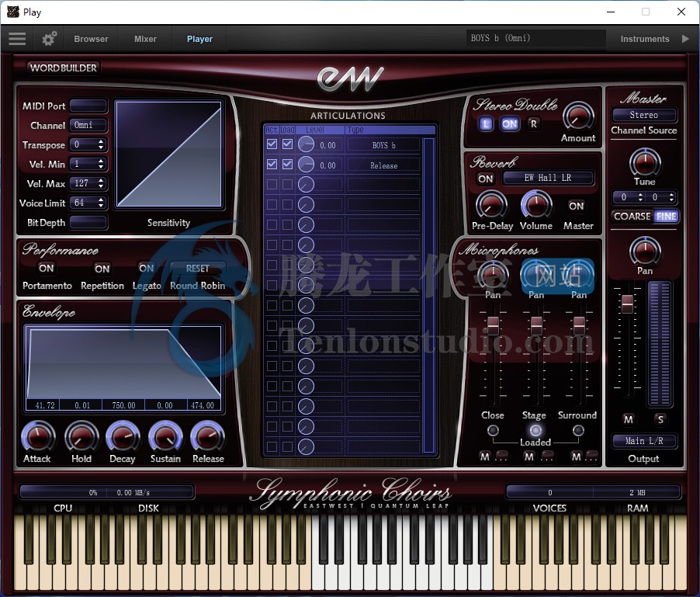Select the Stereo Double L channel
Image resolution: width=700 pixels, height=597 pixels.
click(486, 123)
